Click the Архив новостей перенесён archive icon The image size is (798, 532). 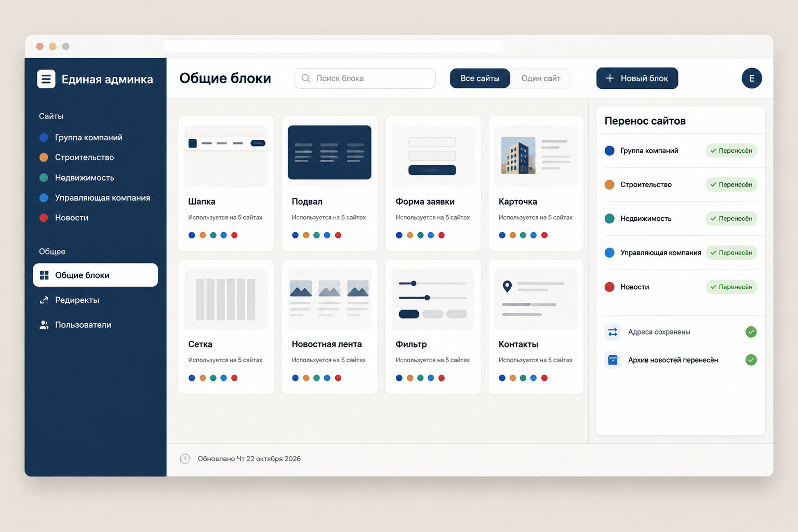click(x=613, y=360)
